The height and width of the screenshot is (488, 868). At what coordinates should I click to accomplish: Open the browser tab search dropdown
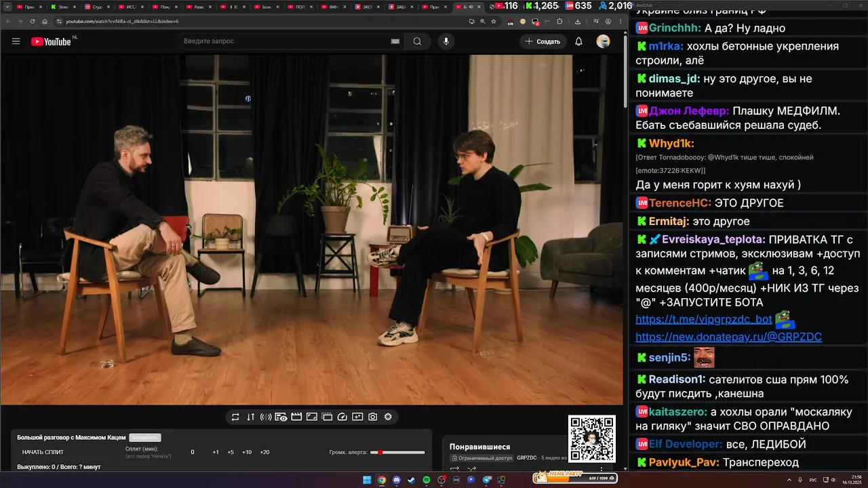(x=7, y=7)
